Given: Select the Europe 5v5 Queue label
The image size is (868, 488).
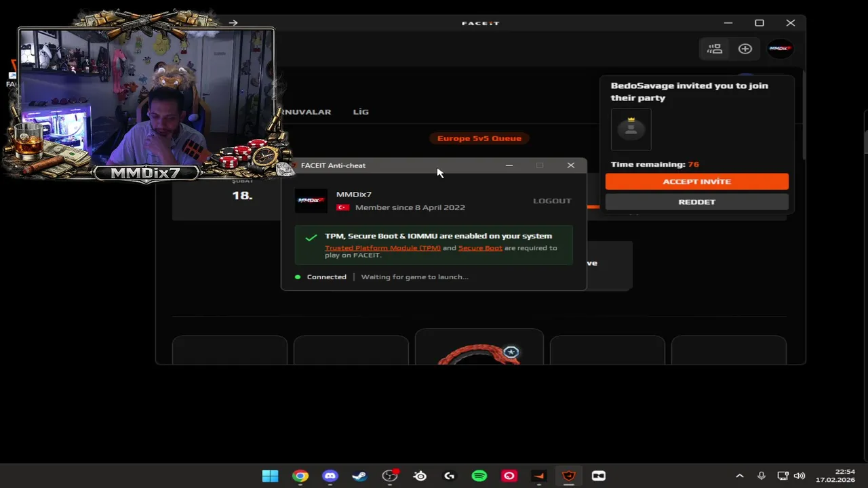Looking at the screenshot, I should pos(479,138).
